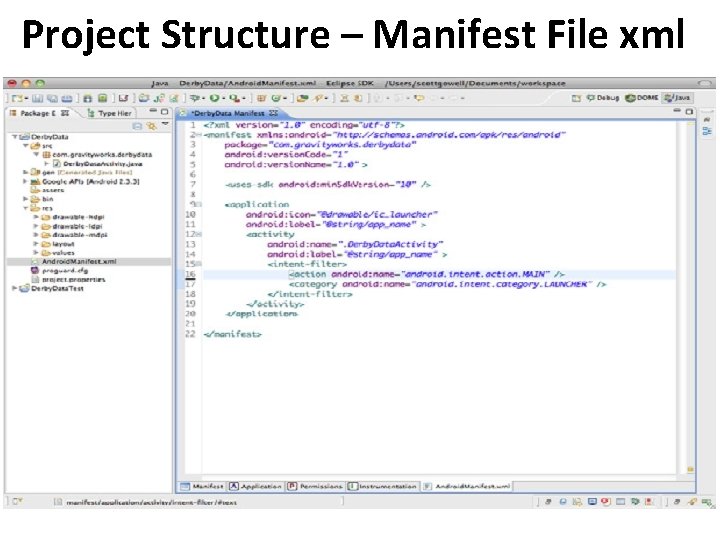Switch to the AndroidManifest.xml source tab
This screenshot has height=540, width=720.
point(467,486)
